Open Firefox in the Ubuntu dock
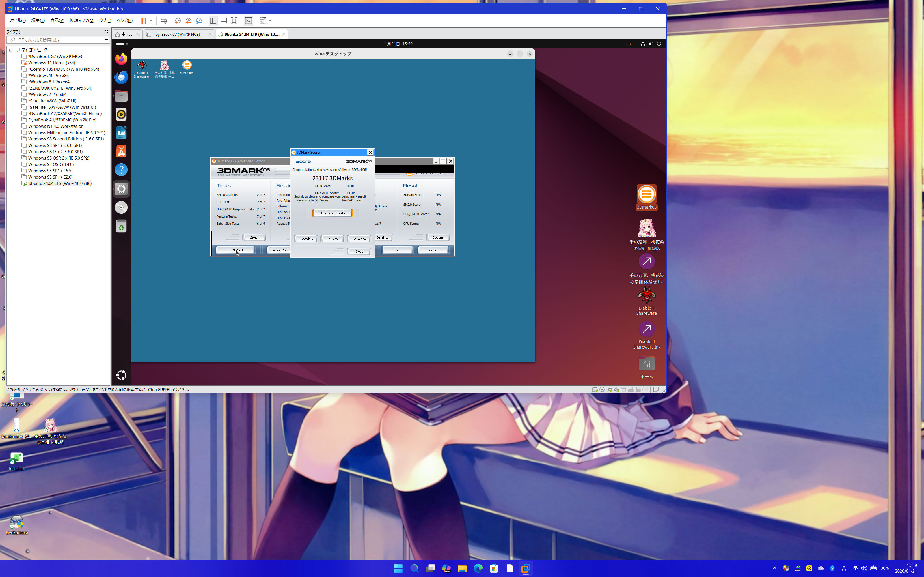Viewport: 924px width, 577px height. tap(121, 59)
